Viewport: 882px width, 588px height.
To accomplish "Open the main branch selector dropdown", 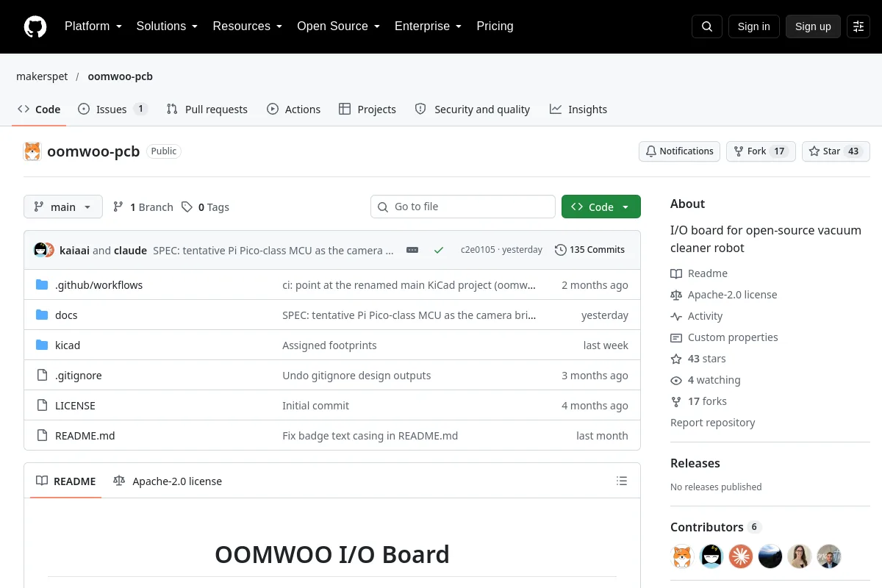I will [x=63, y=207].
